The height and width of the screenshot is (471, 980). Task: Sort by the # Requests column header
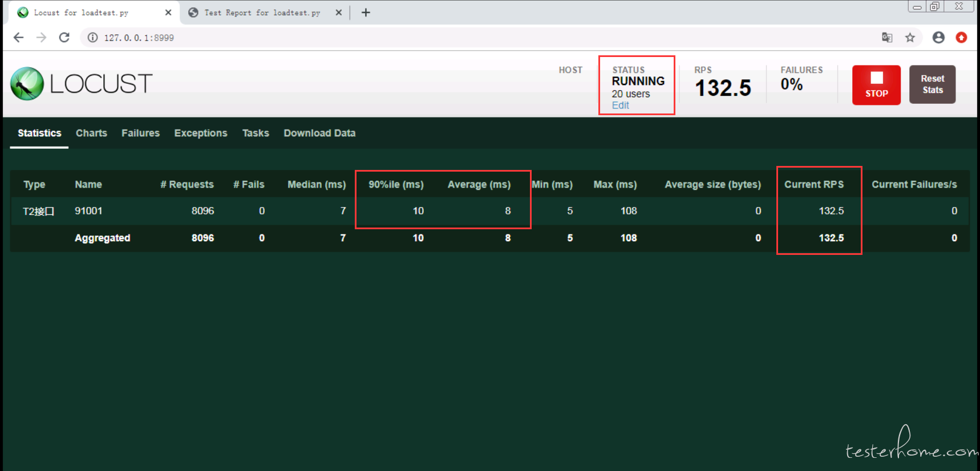[187, 184]
